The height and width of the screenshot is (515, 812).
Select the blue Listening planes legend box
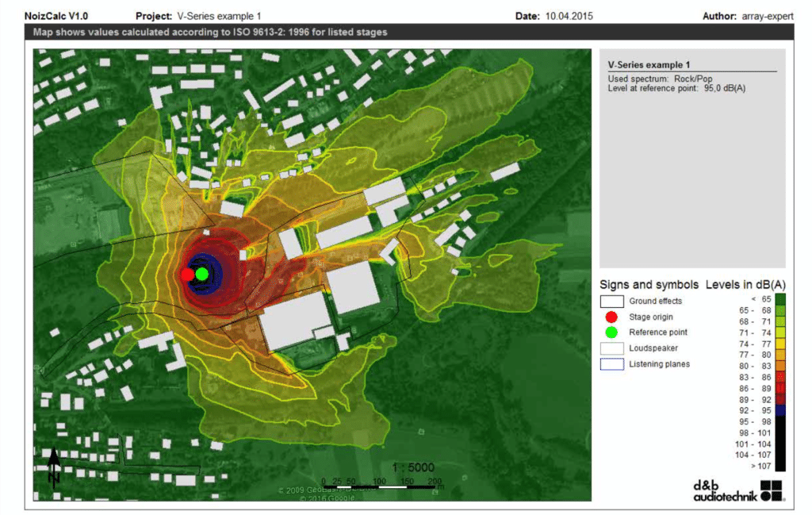pyautogui.click(x=611, y=364)
